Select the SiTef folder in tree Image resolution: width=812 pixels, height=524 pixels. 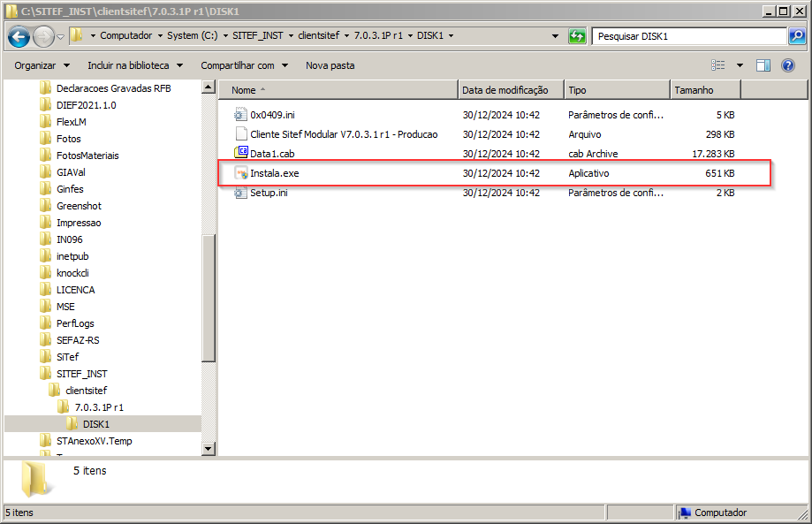click(x=67, y=357)
